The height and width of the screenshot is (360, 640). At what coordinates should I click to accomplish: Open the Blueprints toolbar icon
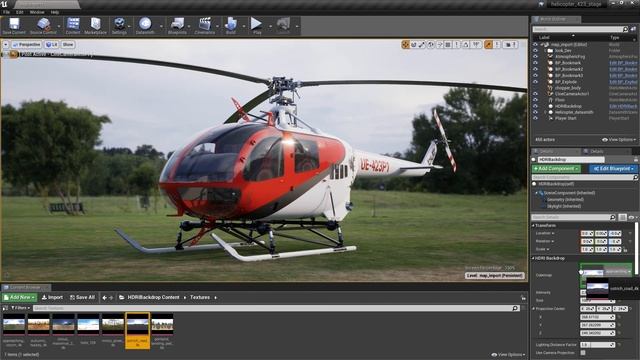177,25
